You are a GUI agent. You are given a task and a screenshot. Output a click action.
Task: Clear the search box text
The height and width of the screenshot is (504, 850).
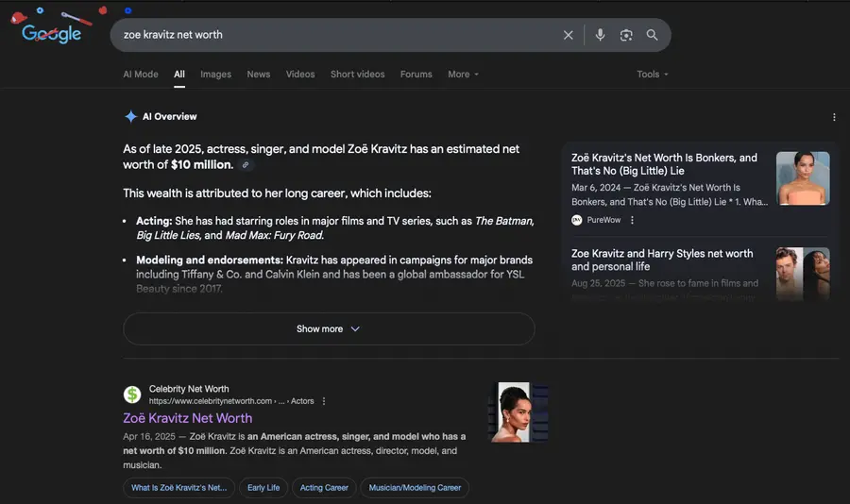(568, 35)
